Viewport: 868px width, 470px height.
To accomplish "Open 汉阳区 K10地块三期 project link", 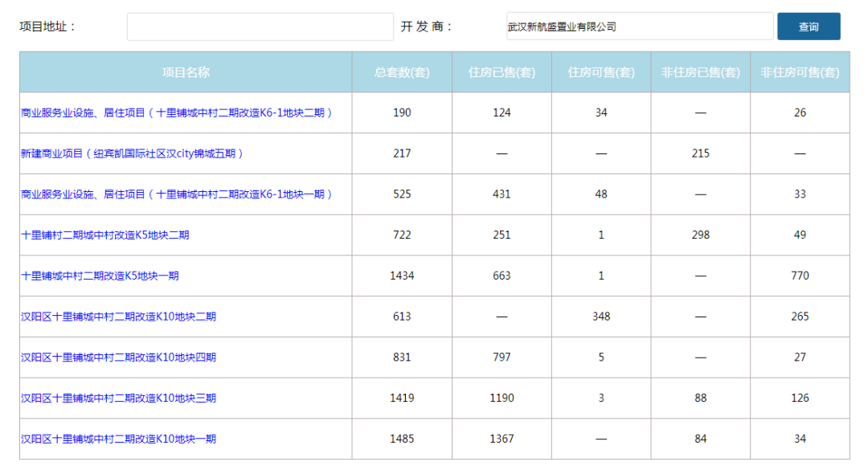I will 118,398.
